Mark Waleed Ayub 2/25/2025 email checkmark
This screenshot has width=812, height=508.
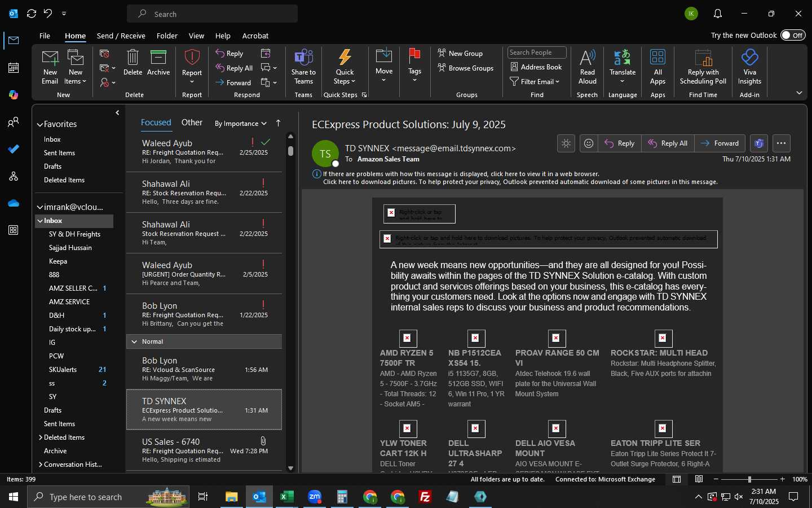coord(266,142)
